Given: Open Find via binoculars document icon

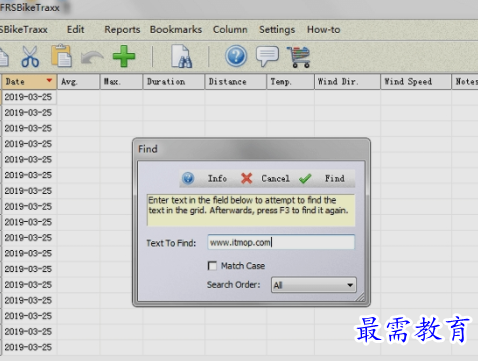Looking at the screenshot, I should pyautogui.click(x=182, y=56).
